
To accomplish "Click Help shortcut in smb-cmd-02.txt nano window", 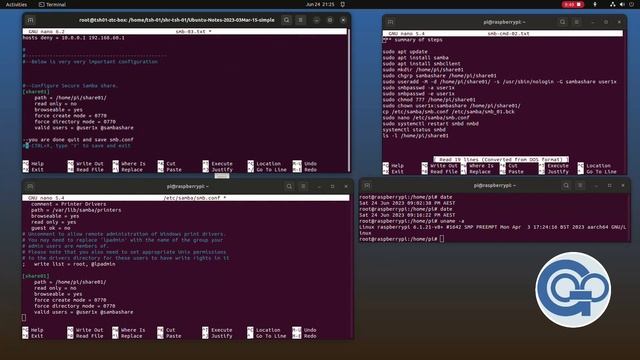I will coord(393,166).
